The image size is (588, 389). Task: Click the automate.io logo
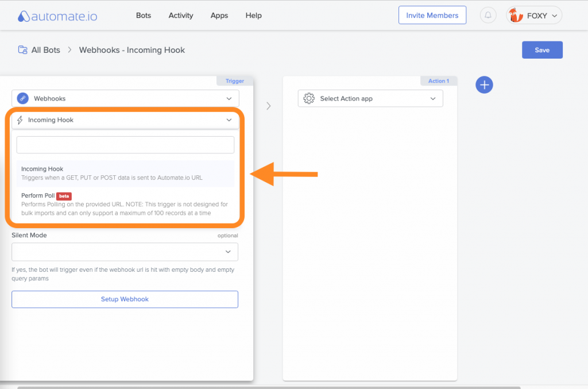click(57, 16)
